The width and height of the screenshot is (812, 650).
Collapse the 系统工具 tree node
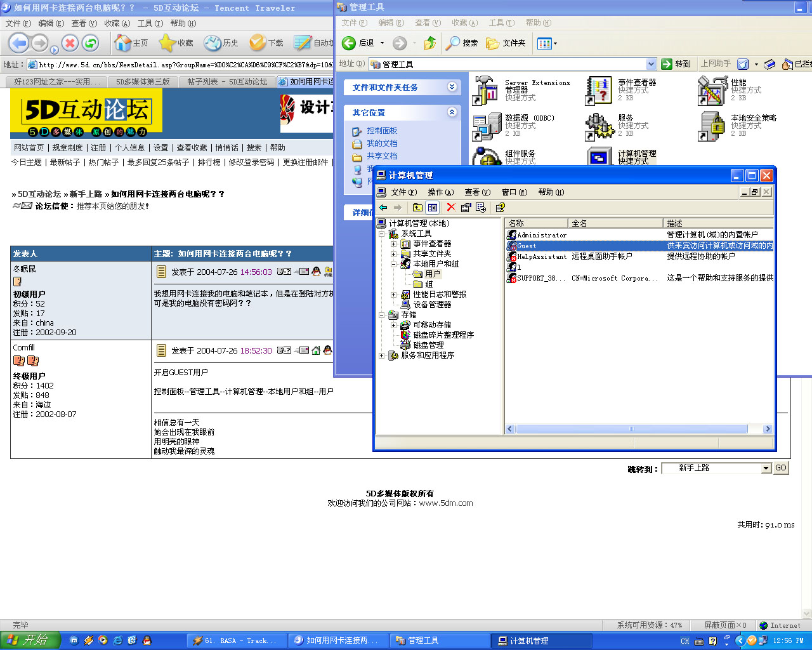pyautogui.click(x=382, y=234)
